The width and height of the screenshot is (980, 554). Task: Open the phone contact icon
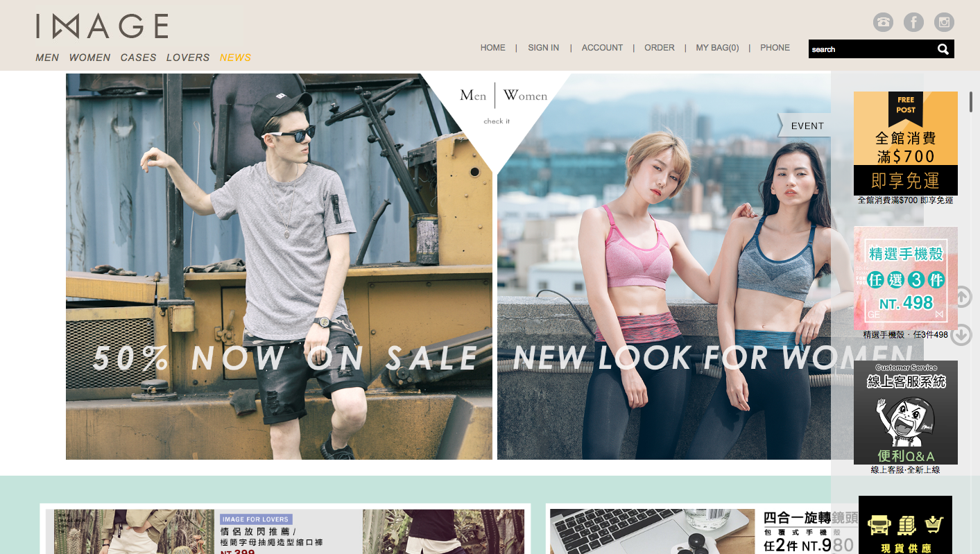(883, 22)
